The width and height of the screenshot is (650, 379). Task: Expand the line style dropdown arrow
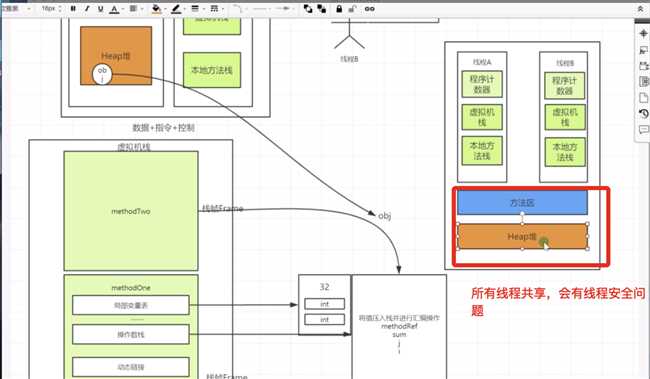click(x=223, y=9)
